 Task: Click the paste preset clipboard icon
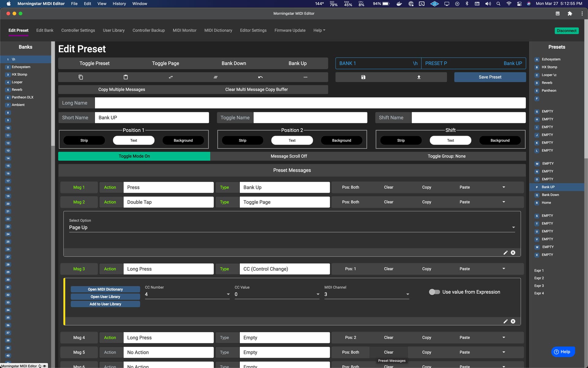tap(126, 77)
